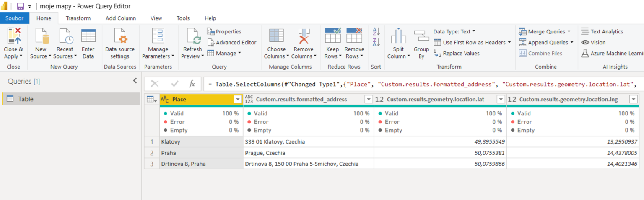Open query Properties
The height and width of the screenshot is (200, 644).
pos(224,31)
